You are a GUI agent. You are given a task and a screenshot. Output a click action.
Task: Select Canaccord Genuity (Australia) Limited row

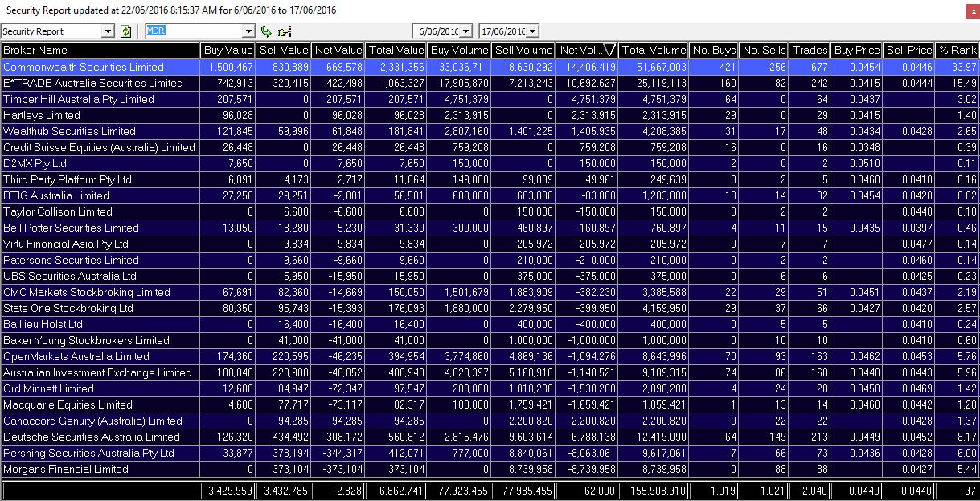click(x=490, y=421)
